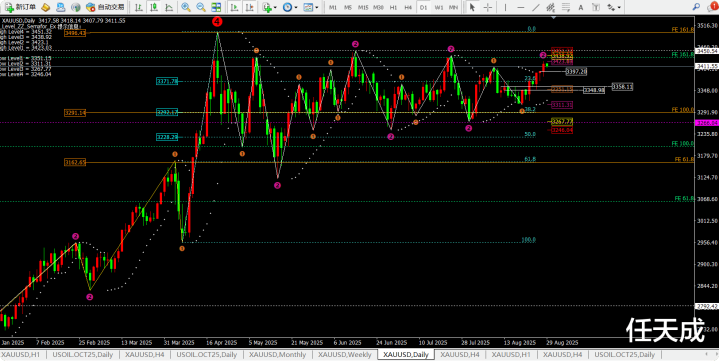Screen dimensions: 719x361
Task: Click the 3411.55 current price marker
Action: coord(707,66)
